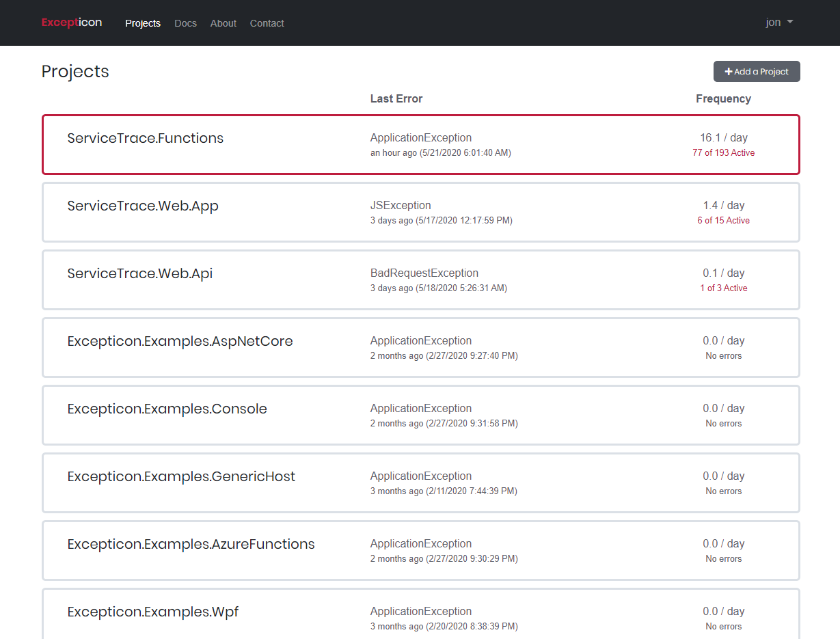Viewport: 840px width, 639px height.
Task: Click the 1 of 3 Active count
Action: [x=723, y=288]
